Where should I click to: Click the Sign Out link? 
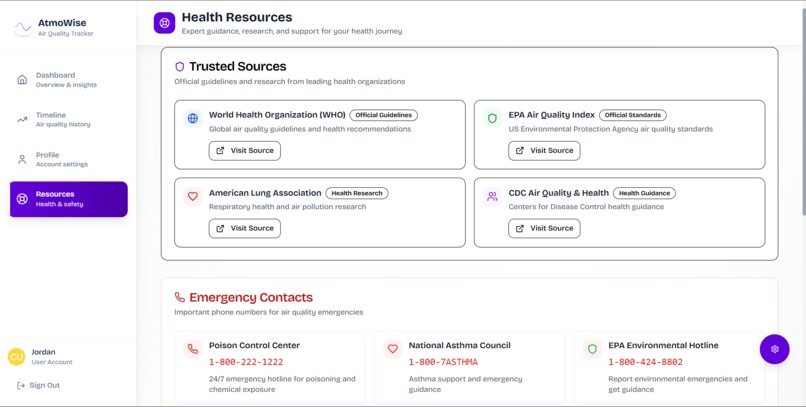click(x=39, y=385)
